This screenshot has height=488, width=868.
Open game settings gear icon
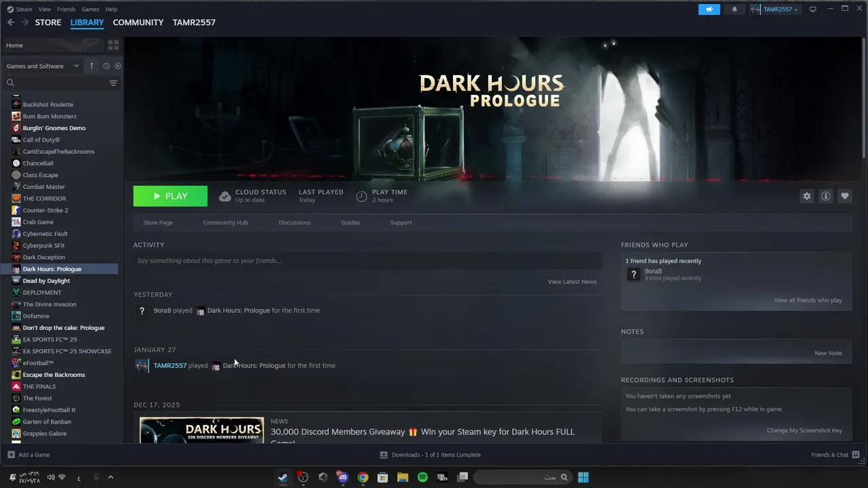pos(807,196)
